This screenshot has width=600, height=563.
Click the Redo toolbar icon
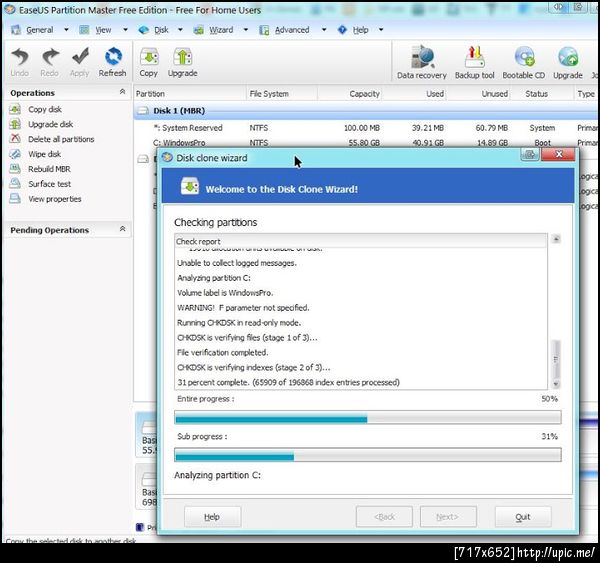pyautogui.click(x=50, y=57)
